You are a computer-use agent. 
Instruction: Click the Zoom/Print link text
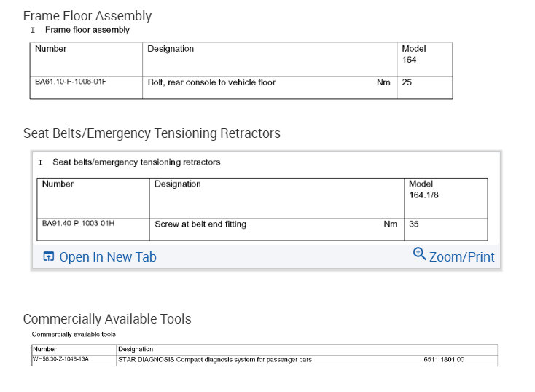(x=461, y=256)
